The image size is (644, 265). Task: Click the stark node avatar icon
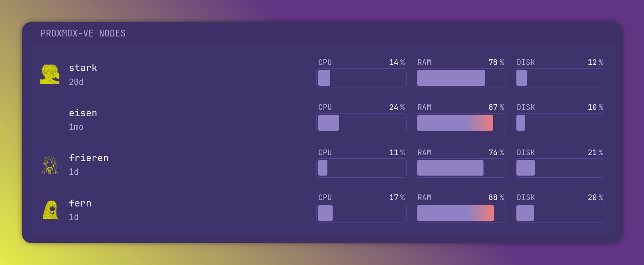pos(50,74)
